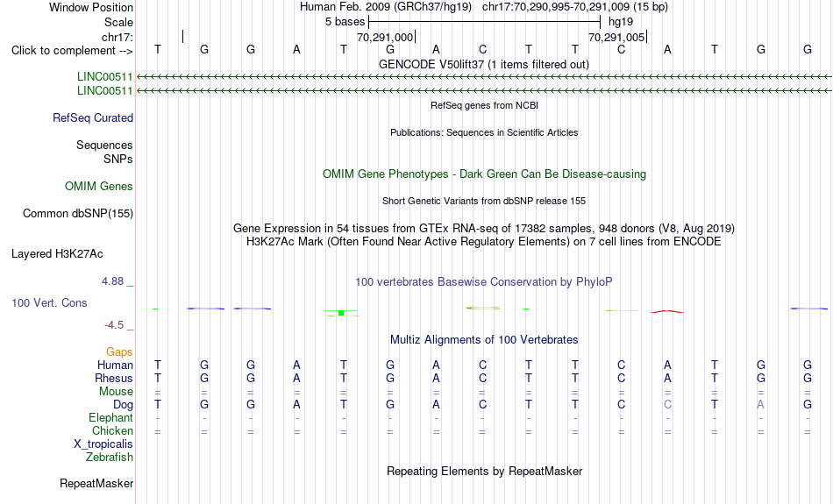Click the 'GENCODE V50lift37 (1 items filtered out)' title
Image resolution: width=833 pixels, height=504 pixels.
point(484,64)
